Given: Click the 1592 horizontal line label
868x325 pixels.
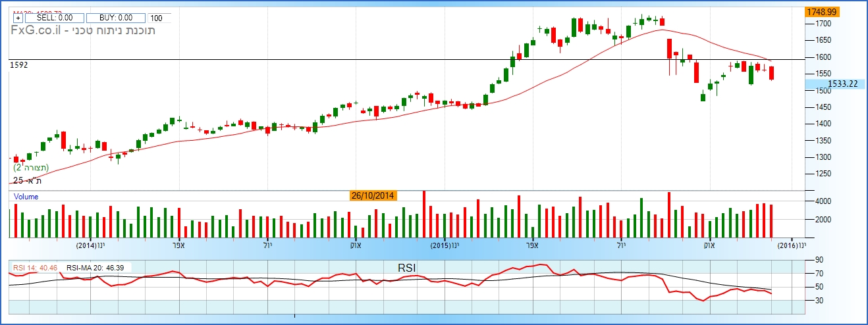Looking at the screenshot, I should click(18, 65).
